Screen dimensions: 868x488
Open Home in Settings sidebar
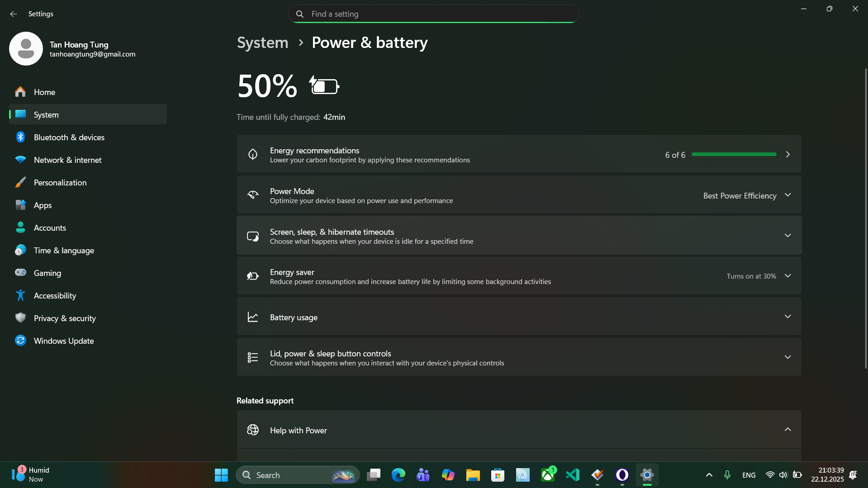(88, 92)
